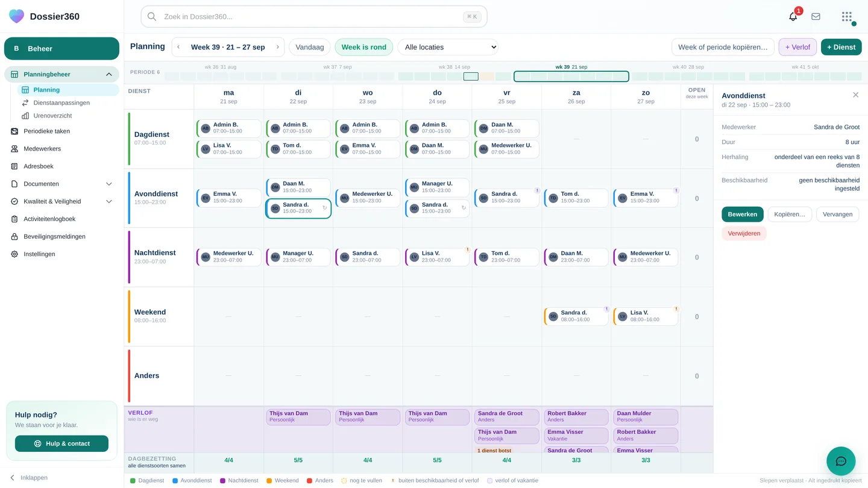The image size is (868, 488).
Task: Open the Planning submenu item
Action: tap(68, 90)
